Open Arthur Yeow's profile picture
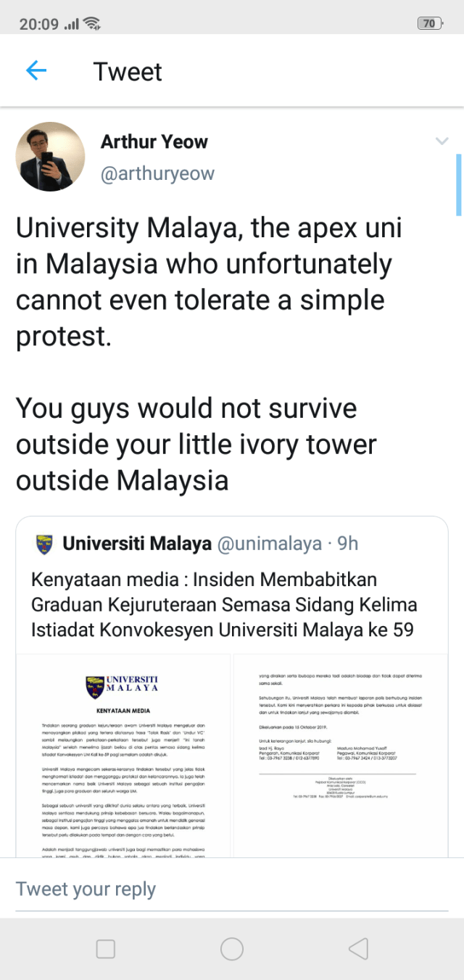Viewport: 464px width, 980px height. point(50,156)
